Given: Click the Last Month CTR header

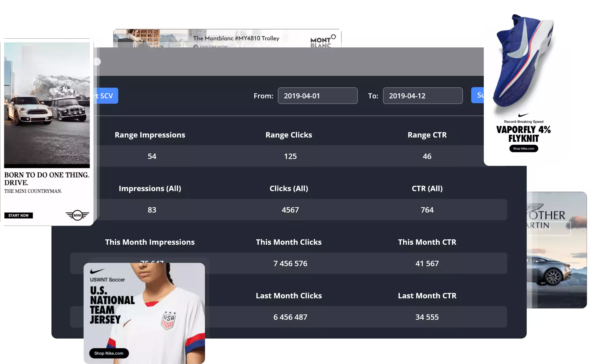Looking at the screenshot, I should 427,296.
